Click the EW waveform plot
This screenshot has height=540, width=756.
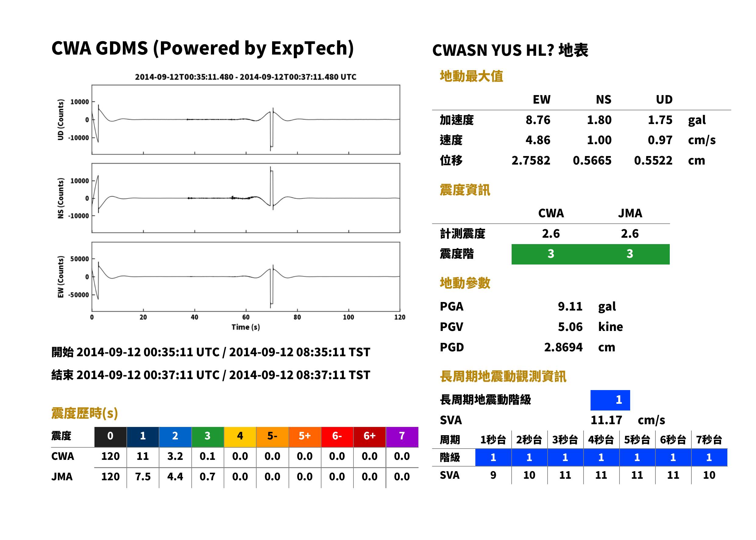click(246, 277)
